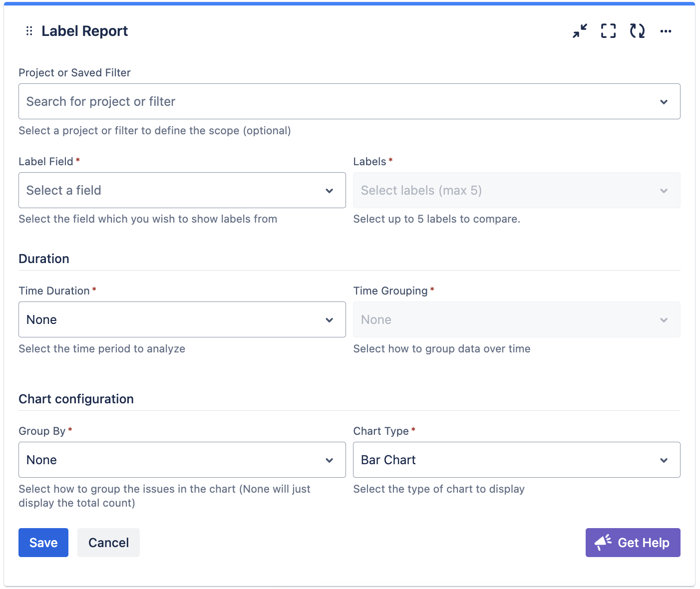The height and width of the screenshot is (589, 700).
Task: Cancel the gadget configuration
Action: click(x=108, y=543)
